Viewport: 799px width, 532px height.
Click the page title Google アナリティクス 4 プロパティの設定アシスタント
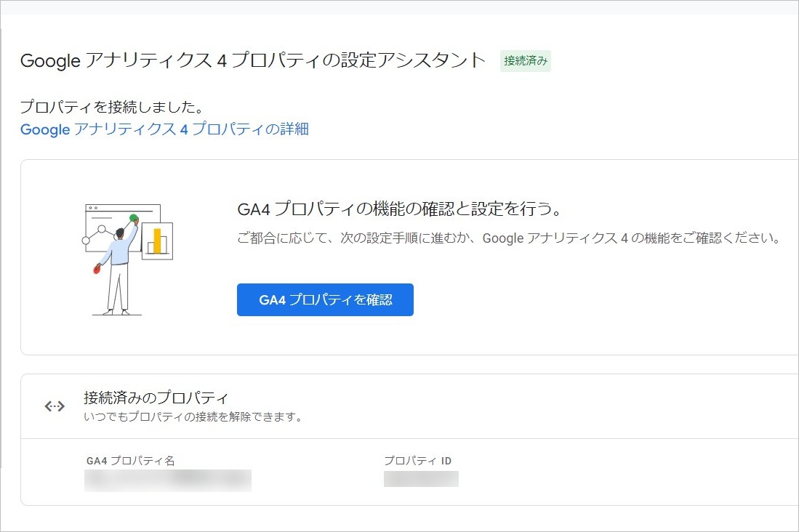coord(253,60)
